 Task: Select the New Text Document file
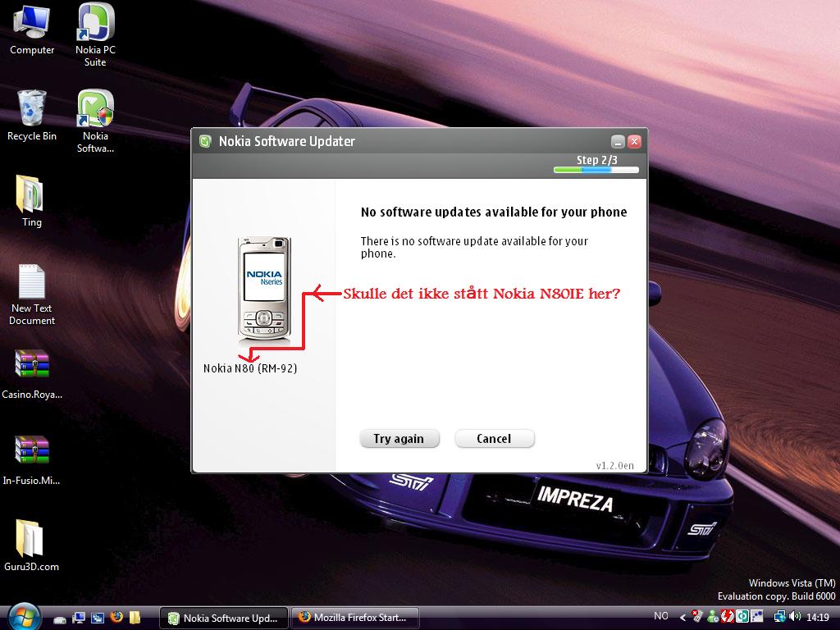tap(32, 294)
